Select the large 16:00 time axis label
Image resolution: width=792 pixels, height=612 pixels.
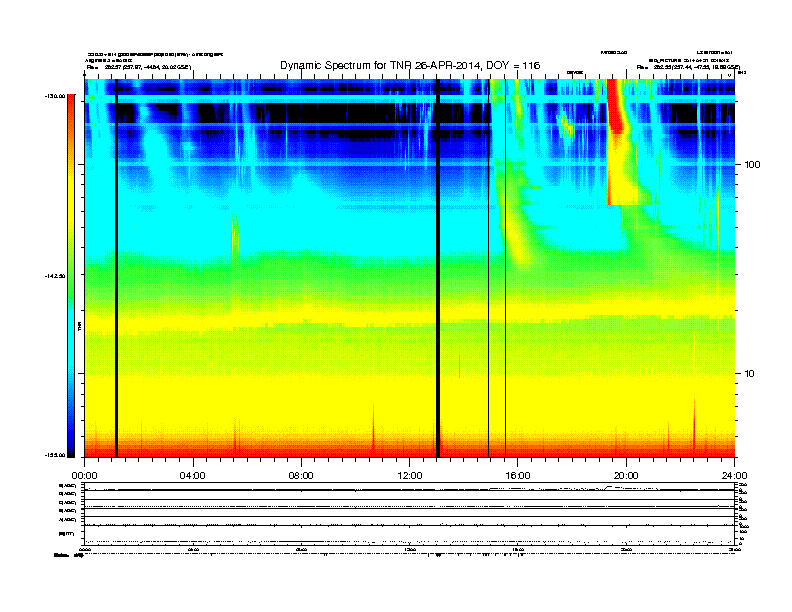518,476
